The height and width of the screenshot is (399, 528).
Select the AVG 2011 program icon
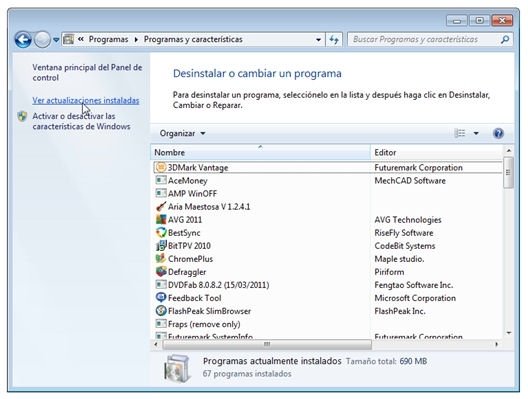tap(161, 220)
